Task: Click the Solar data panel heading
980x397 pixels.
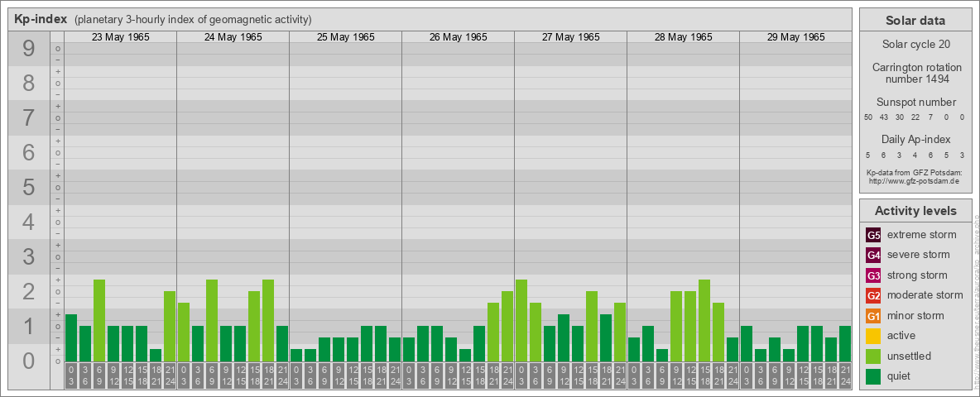Action: (x=915, y=21)
